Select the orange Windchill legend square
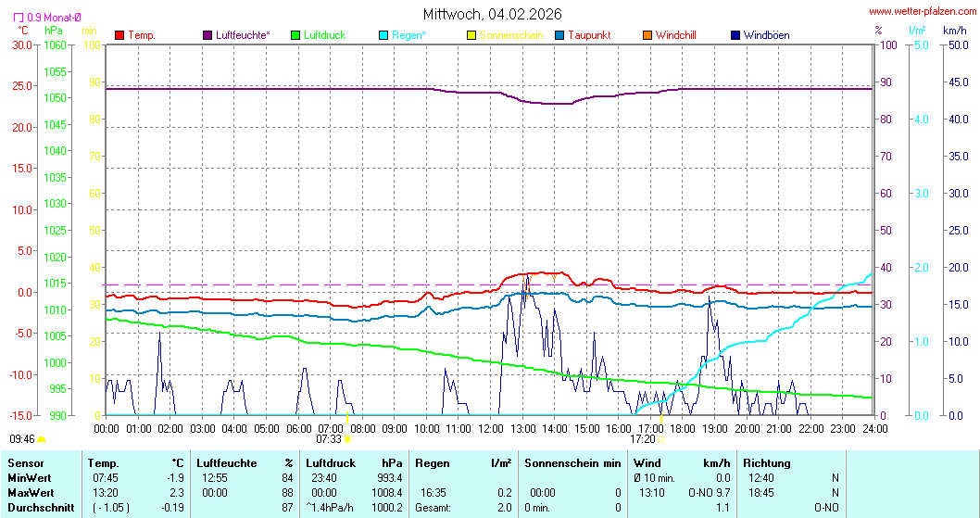 tap(647, 35)
